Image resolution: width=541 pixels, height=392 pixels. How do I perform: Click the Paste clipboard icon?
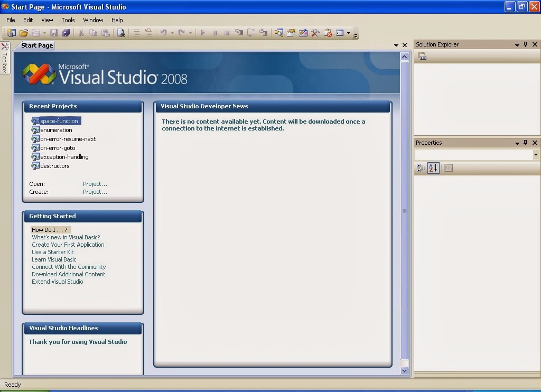tap(106, 33)
